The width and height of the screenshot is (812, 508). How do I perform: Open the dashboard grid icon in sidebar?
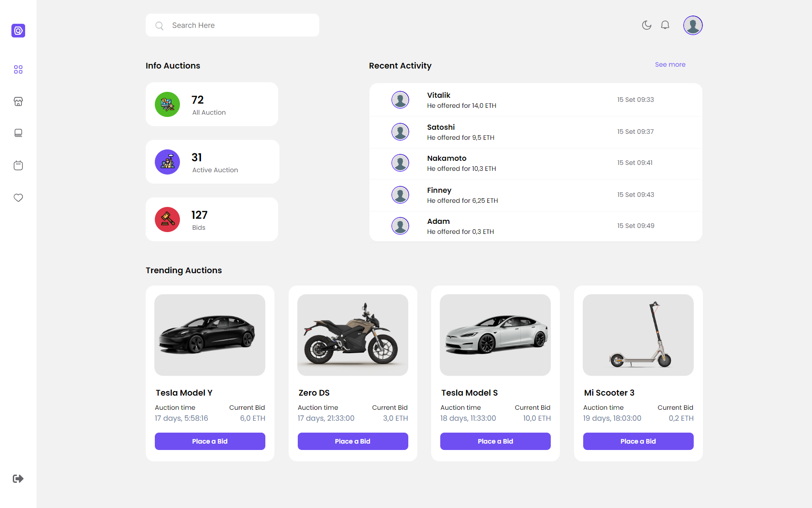[18, 69]
